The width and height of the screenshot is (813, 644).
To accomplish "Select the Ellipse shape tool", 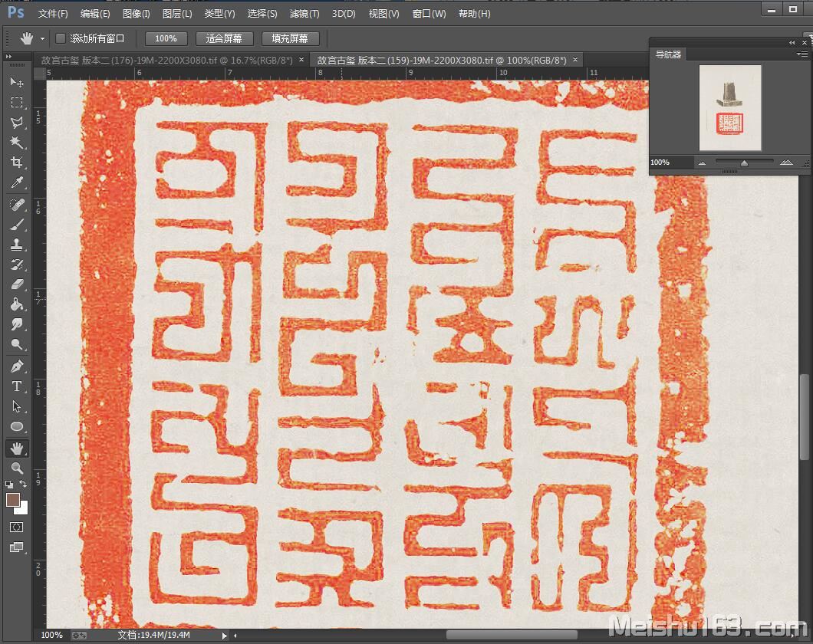I will (17, 426).
